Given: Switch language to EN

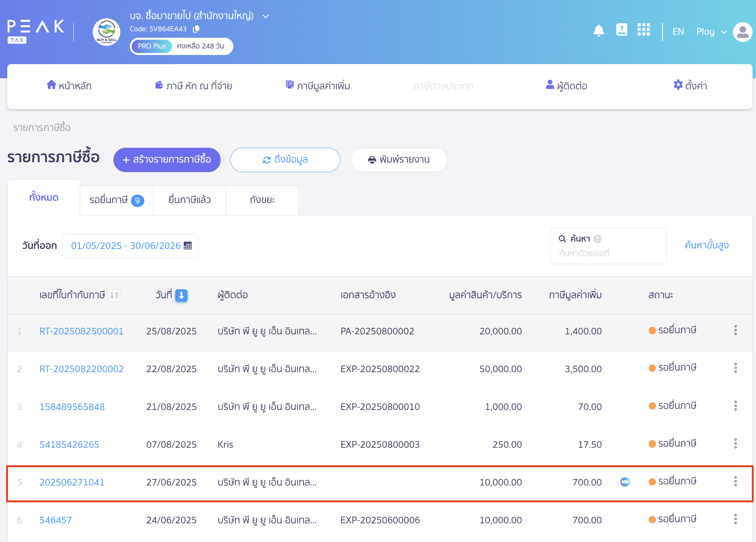Looking at the screenshot, I should click(x=678, y=32).
